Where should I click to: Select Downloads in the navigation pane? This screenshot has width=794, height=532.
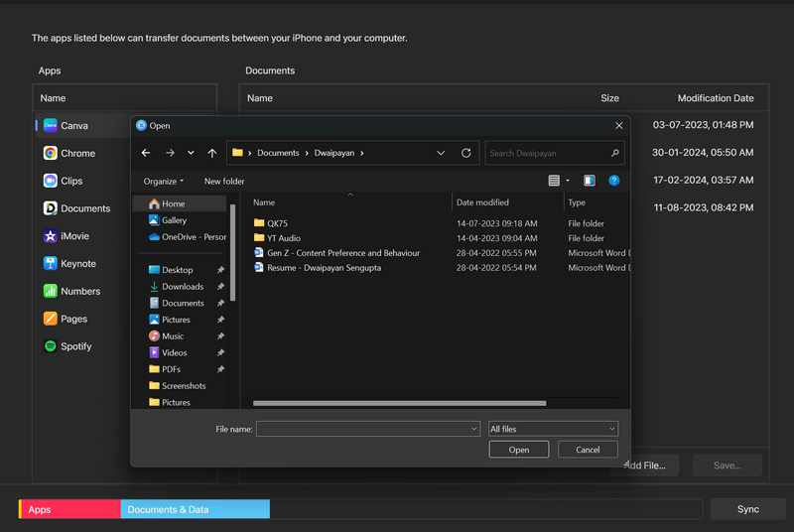point(183,287)
